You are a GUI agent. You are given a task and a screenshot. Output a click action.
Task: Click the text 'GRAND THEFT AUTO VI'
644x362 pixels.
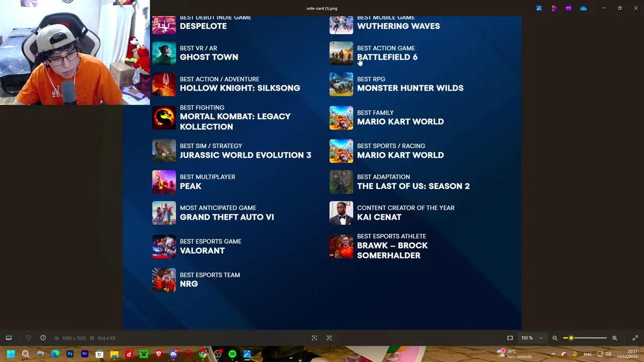[x=227, y=217]
